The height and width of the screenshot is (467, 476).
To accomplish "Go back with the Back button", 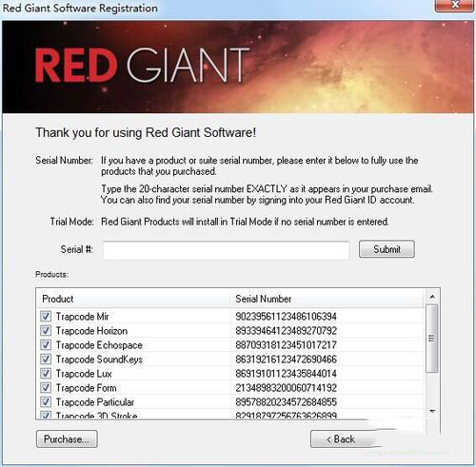I will 341,439.
